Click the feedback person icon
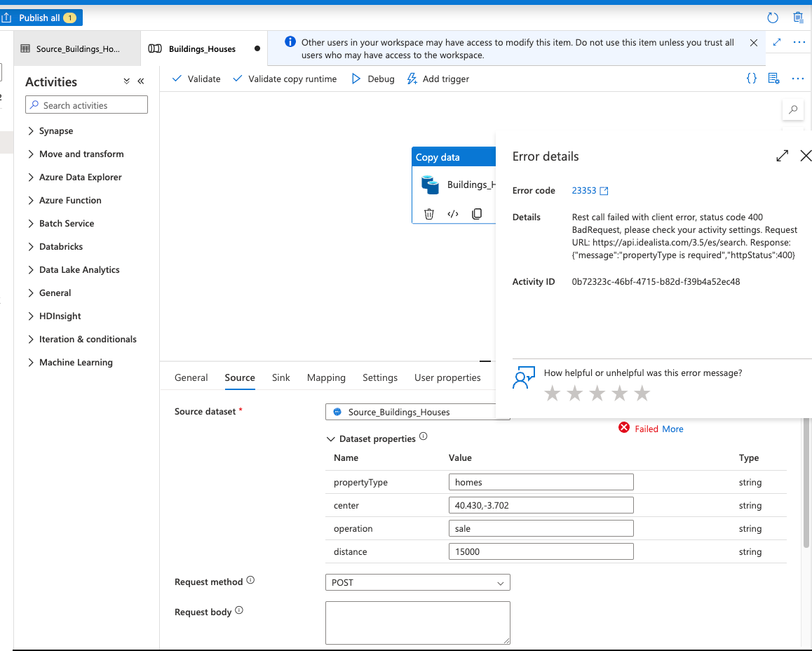The width and height of the screenshot is (812, 651). coord(523,377)
